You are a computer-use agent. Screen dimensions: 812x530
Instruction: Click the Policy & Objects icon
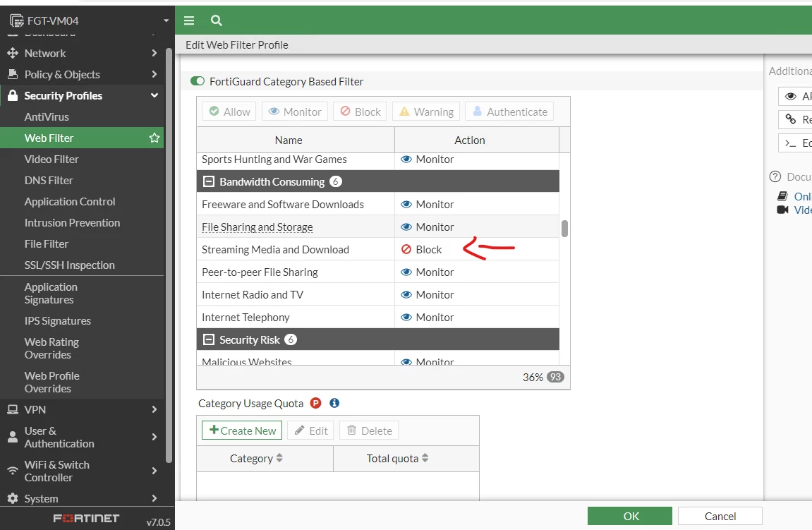pos(13,74)
